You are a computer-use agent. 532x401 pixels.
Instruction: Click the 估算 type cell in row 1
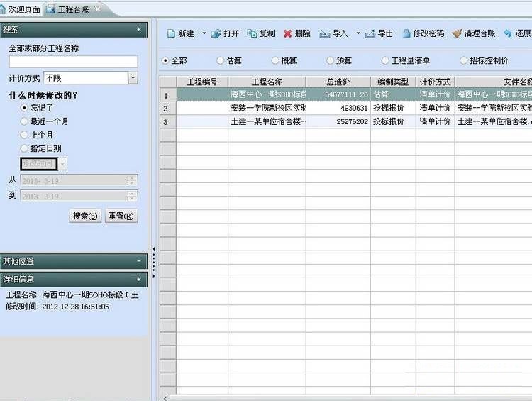[393, 94]
